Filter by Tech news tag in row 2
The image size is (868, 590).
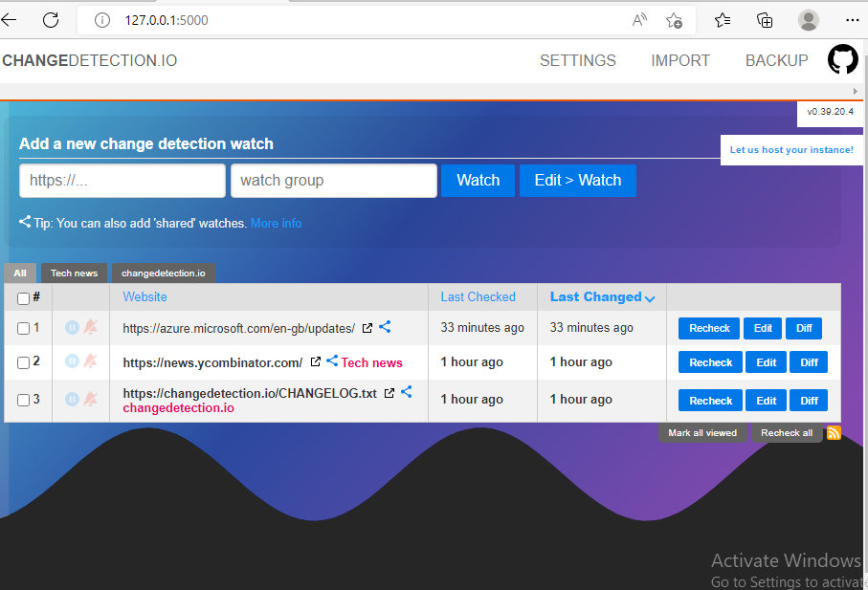(371, 362)
